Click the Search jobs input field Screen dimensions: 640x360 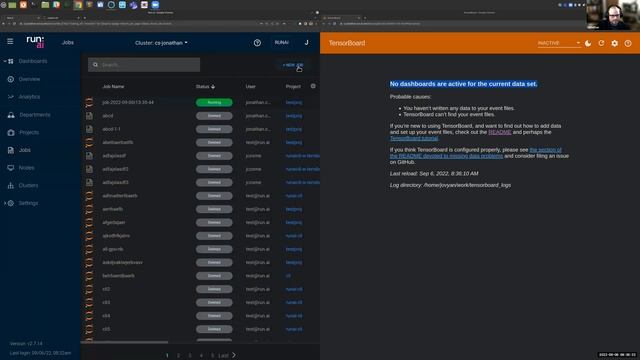click(144, 64)
